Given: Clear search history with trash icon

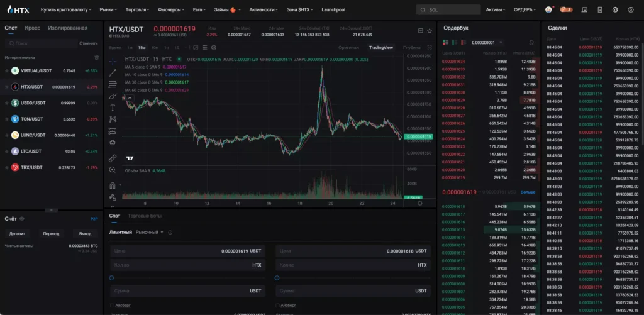Looking at the screenshot, I should 96,57.
